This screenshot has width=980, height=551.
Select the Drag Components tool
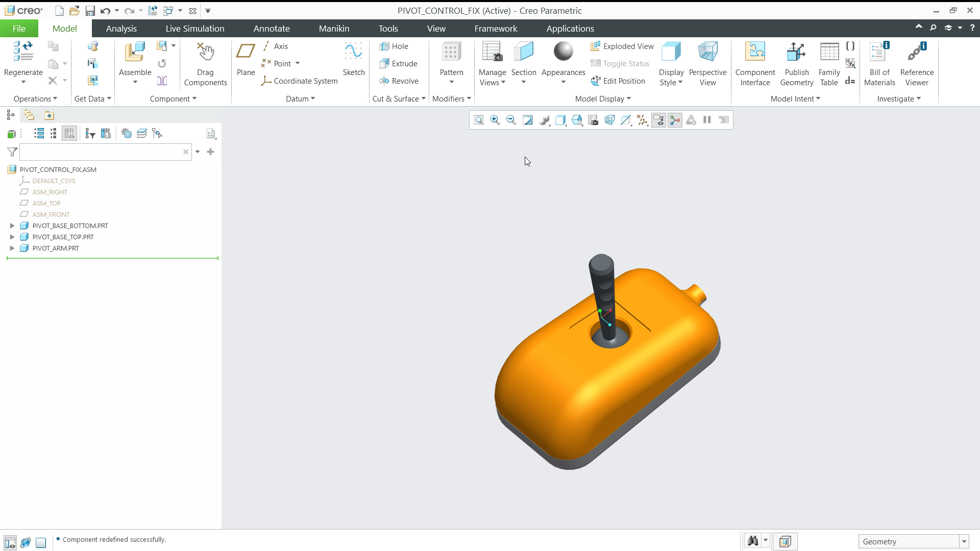(205, 64)
